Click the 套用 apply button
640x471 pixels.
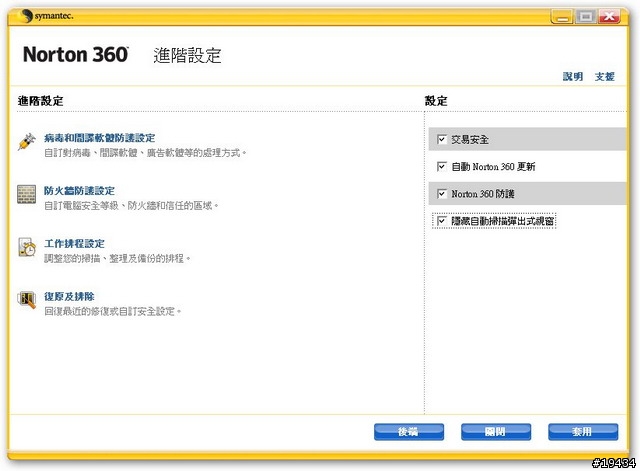click(x=583, y=432)
